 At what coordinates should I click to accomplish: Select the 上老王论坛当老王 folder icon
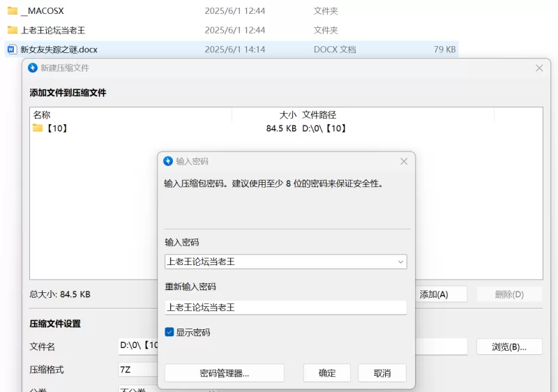point(13,30)
